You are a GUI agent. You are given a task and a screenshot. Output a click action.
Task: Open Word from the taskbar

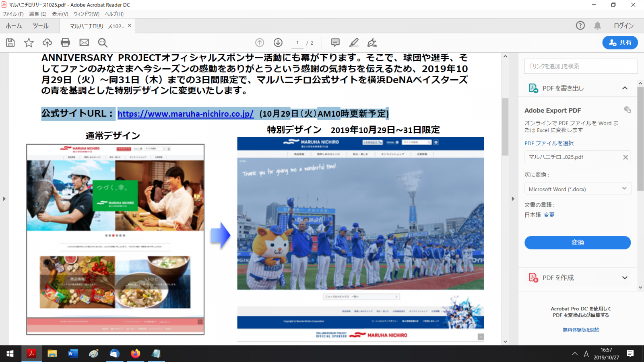[73, 354]
